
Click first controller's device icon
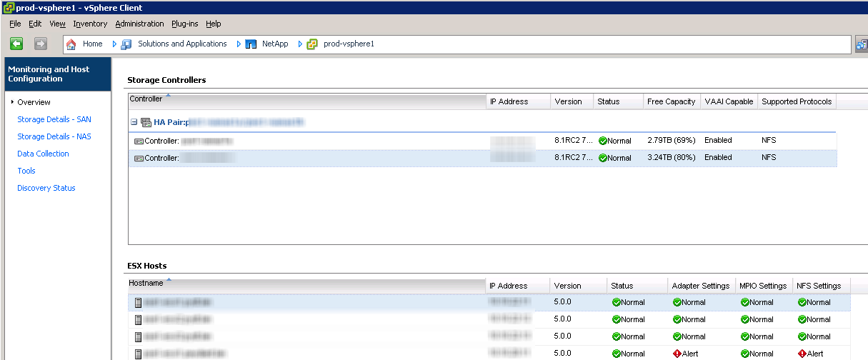pos(139,141)
